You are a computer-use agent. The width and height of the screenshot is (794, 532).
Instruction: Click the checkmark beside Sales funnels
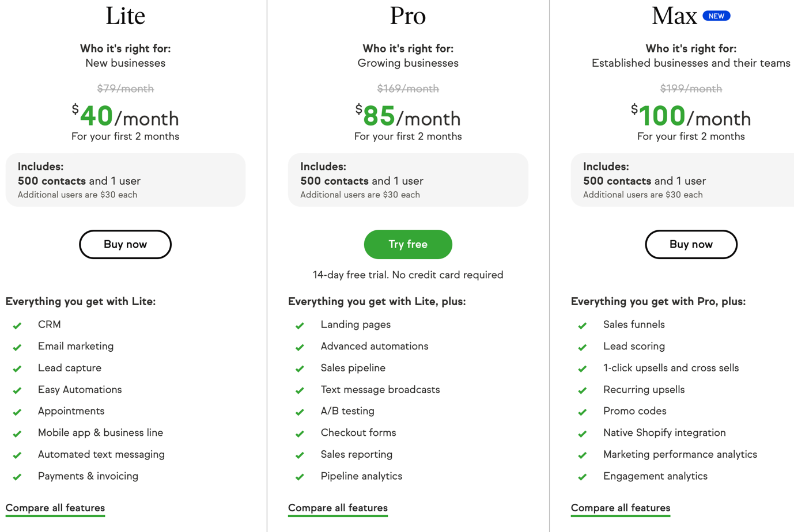pyautogui.click(x=583, y=326)
